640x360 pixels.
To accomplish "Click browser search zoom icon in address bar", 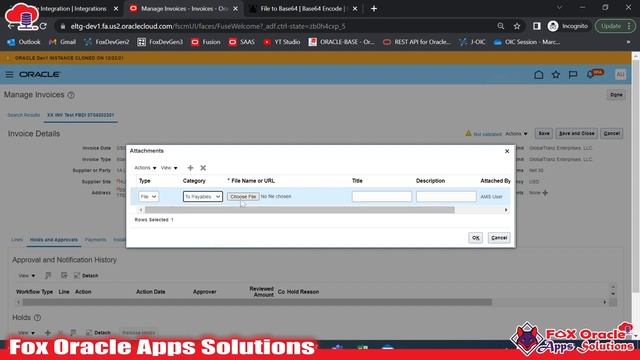I will 501,26.
